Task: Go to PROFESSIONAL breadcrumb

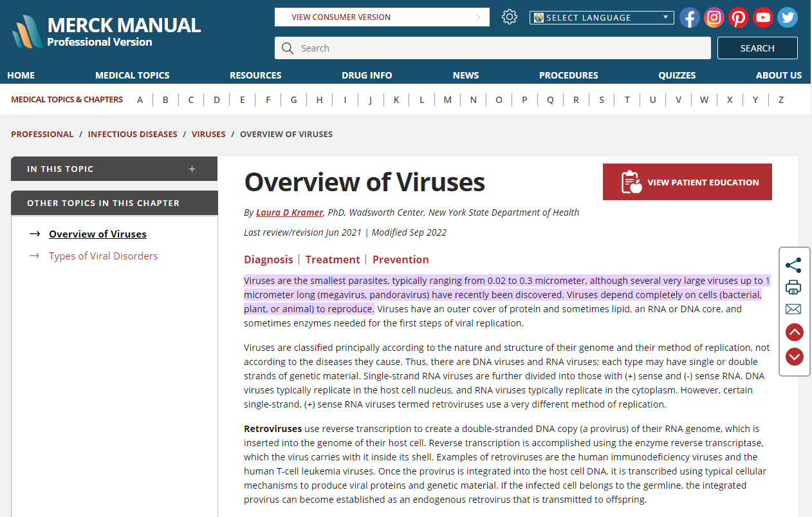Action: (42, 134)
